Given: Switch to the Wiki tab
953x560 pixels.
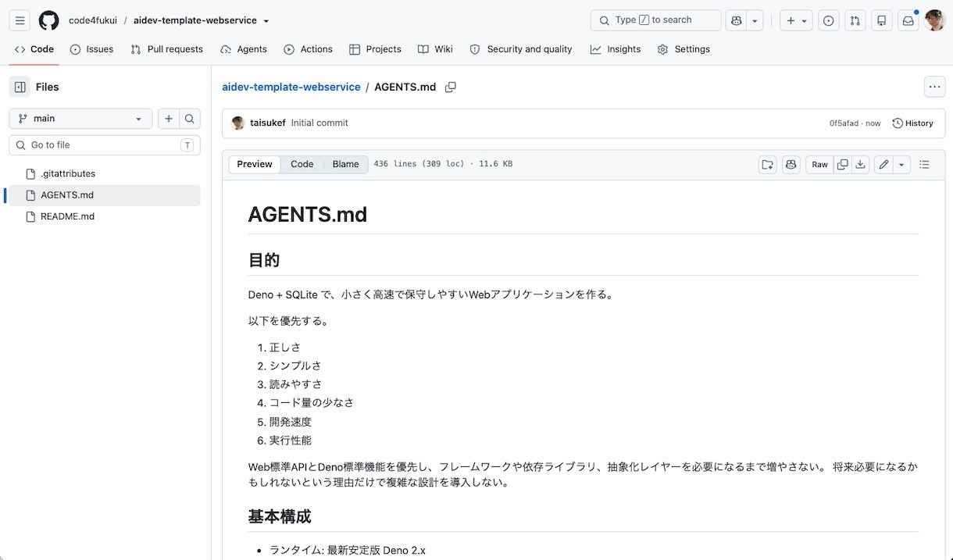Looking at the screenshot, I should [x=435, y=49].
